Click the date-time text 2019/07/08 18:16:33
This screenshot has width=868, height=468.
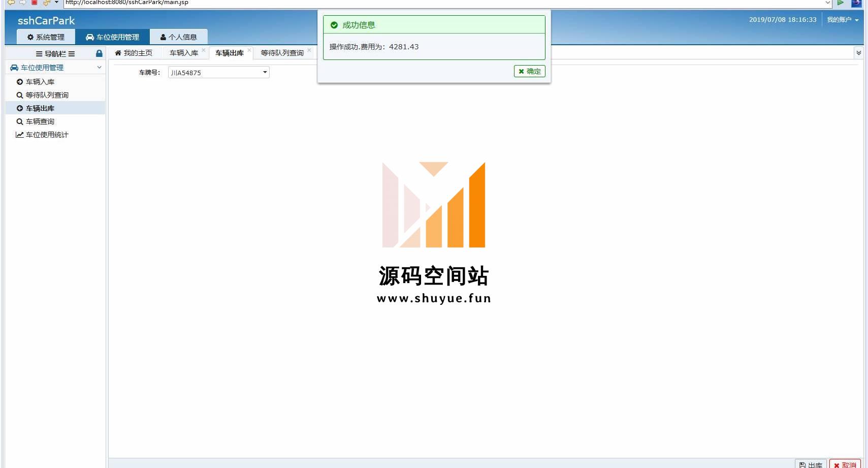783,20
